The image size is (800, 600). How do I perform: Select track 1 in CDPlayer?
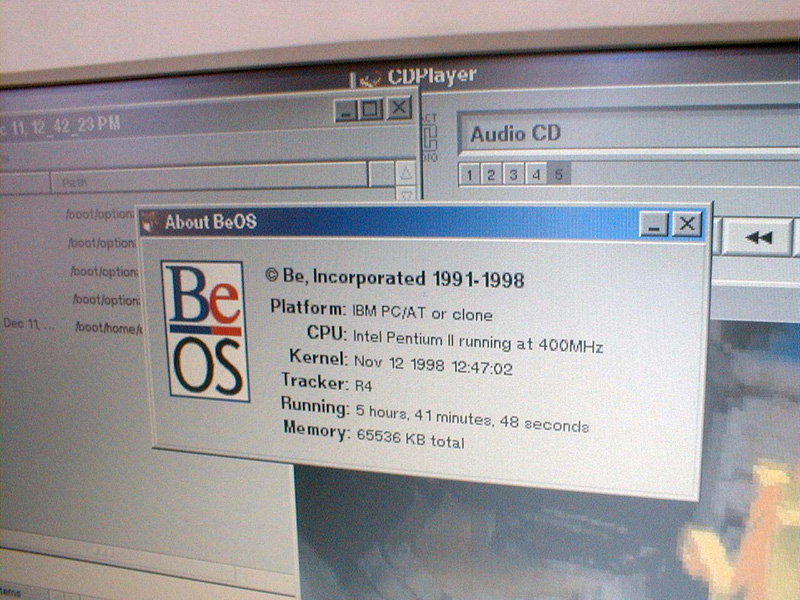[x=468, y=175]
